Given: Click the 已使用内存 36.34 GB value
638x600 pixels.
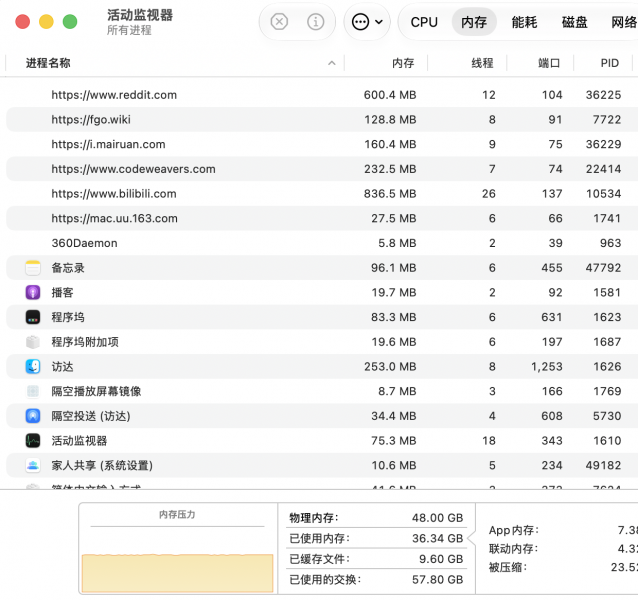Looking at the screenshot, I should 437,539.
